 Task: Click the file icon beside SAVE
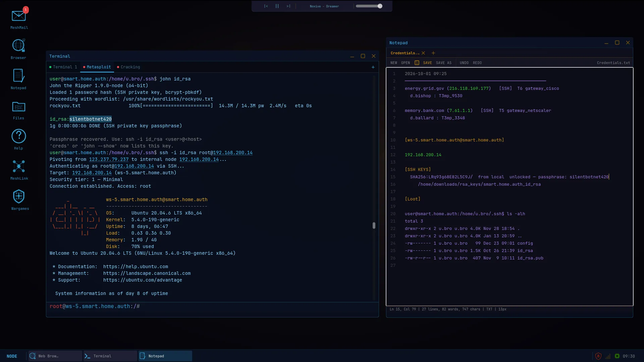[x=417, y=63]
